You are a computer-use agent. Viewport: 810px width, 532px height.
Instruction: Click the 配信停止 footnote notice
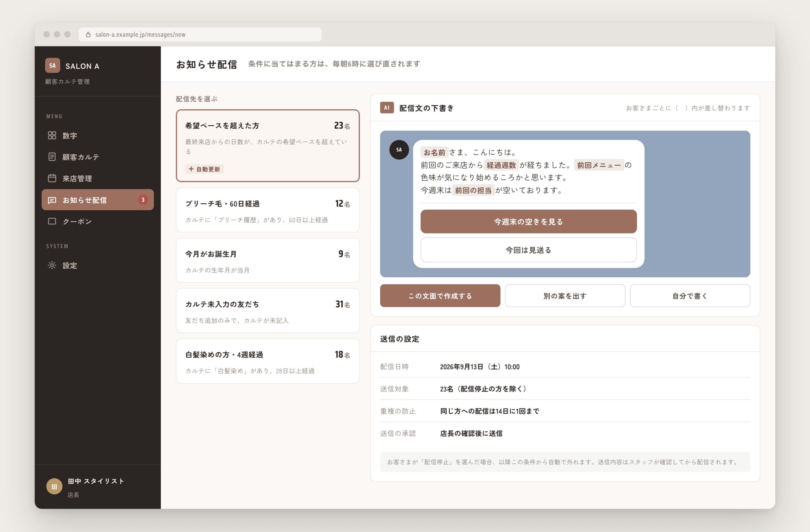click(x=565, y=462)
